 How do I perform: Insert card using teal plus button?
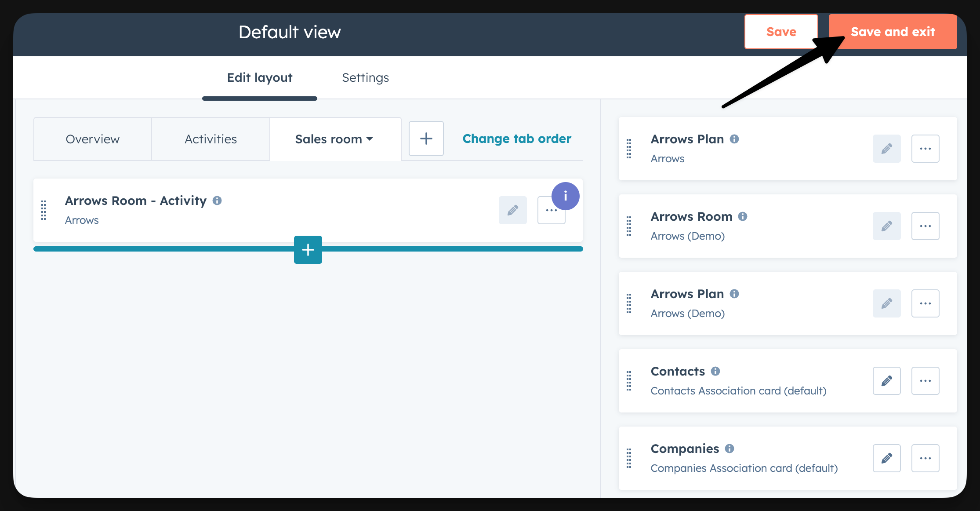click(308, 250)
